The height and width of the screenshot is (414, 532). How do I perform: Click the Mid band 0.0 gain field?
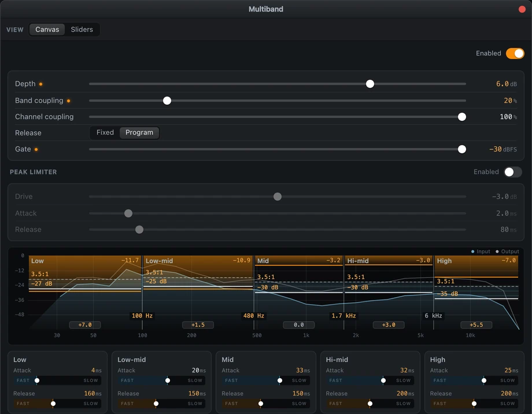click(x=298, y=325)
